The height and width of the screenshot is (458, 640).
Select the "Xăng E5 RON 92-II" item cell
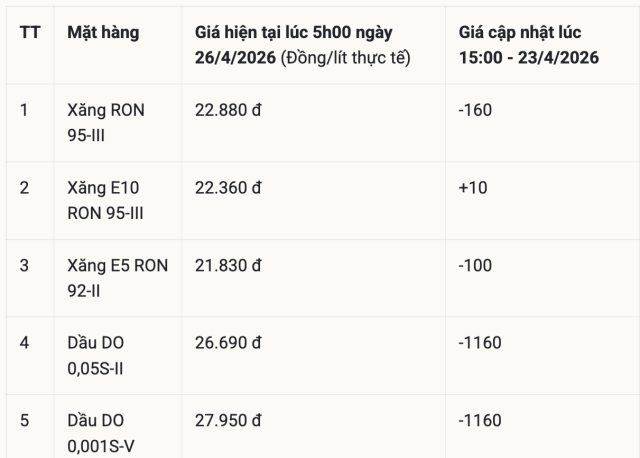click(x=117, y=277)
